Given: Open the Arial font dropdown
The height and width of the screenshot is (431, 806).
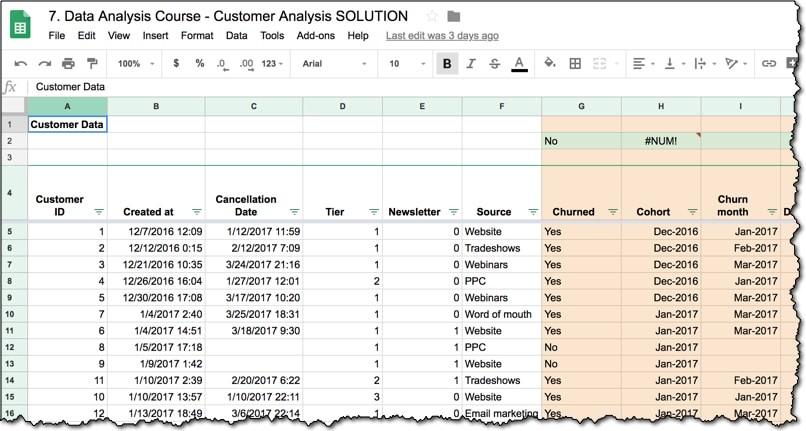Looking at the screenshot, I should 335,63.
